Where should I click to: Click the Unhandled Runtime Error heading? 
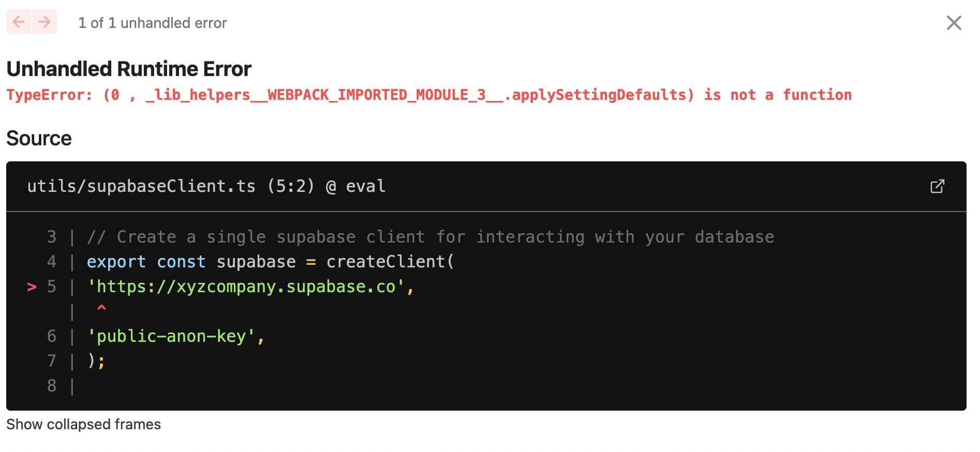[129, 69]
